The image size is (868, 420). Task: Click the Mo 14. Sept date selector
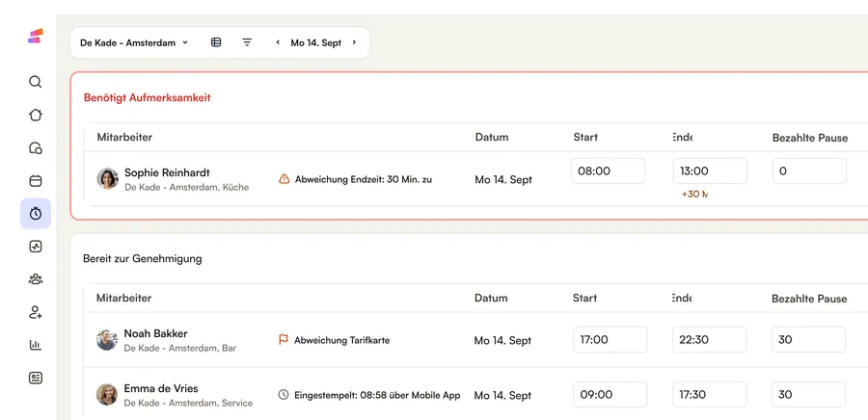(x=316, y=42)
